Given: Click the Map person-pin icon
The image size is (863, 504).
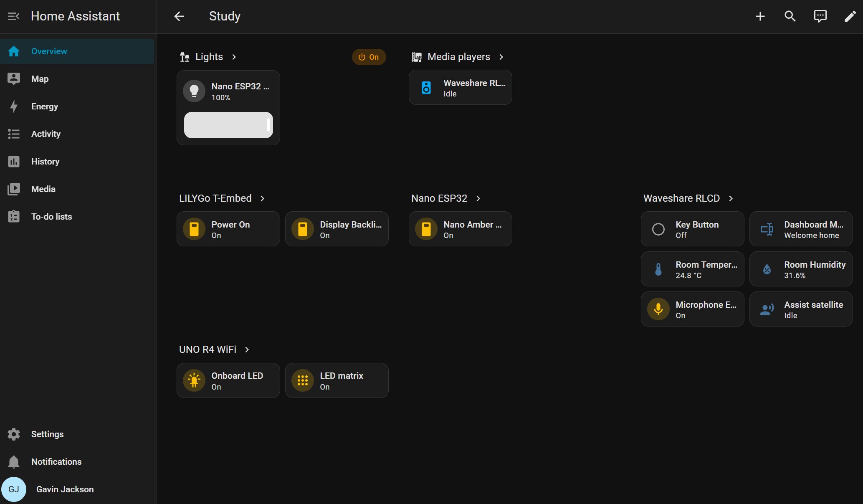Looking at the screenshot, I should coord(14,79).
